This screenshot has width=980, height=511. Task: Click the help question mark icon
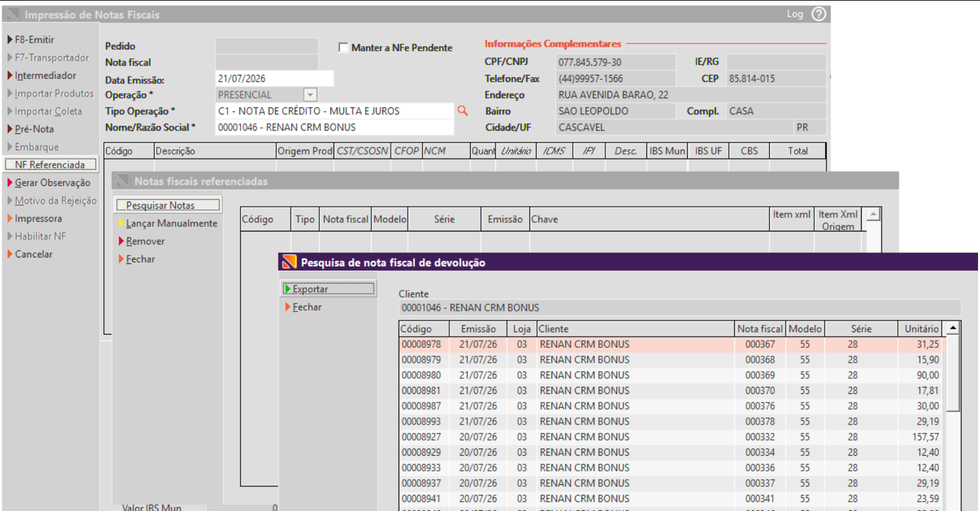click(819, 14)
